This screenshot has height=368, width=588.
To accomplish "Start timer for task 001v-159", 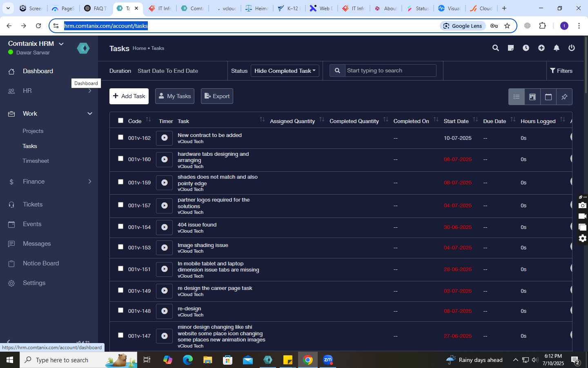I will tap(165, 182).
